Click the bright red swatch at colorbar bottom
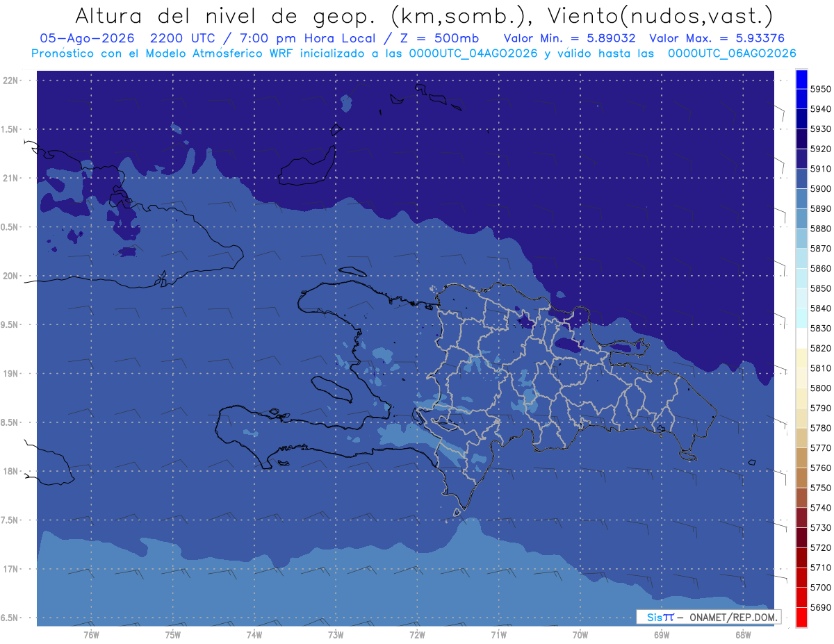The image size is (834, 644). click(x=801, y=617)
